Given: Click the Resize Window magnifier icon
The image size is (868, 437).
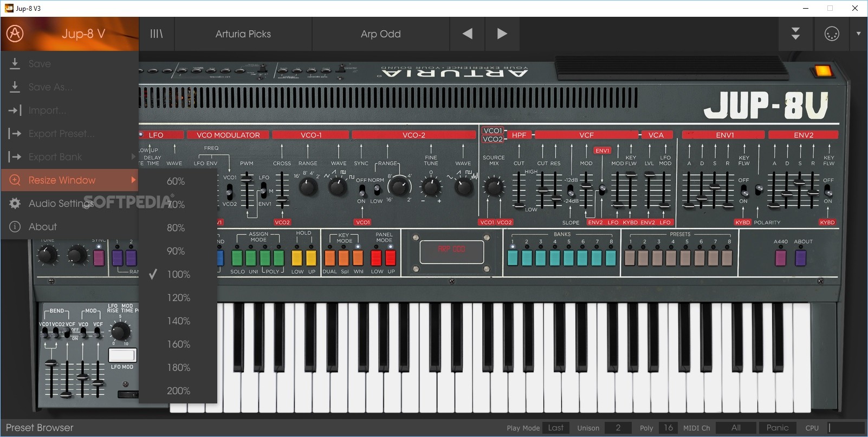Looking at the screenshot, I should [x=15, y=180].
